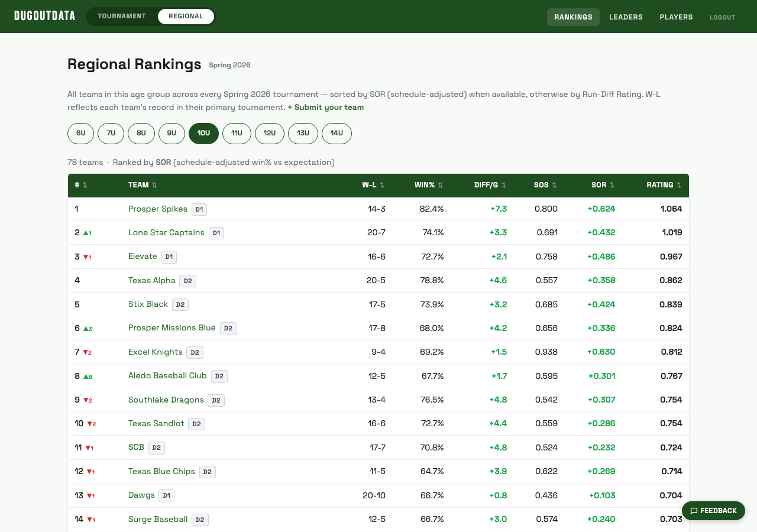Open the Texas Alpha team link
The width and height of the screenshot is (757, 532).
click(153, 280)
